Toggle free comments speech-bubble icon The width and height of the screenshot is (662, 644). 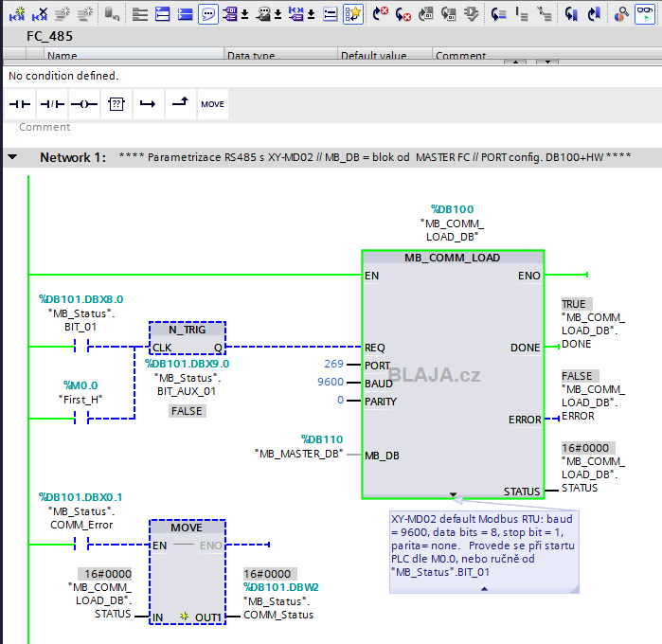click(208, 14)
